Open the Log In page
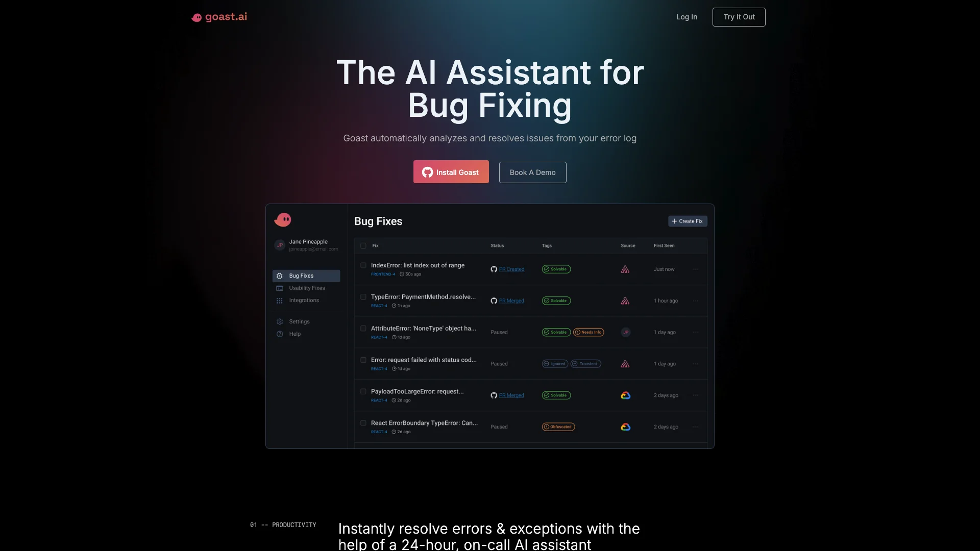The image size is (980, 551). [x=687, y=17]
